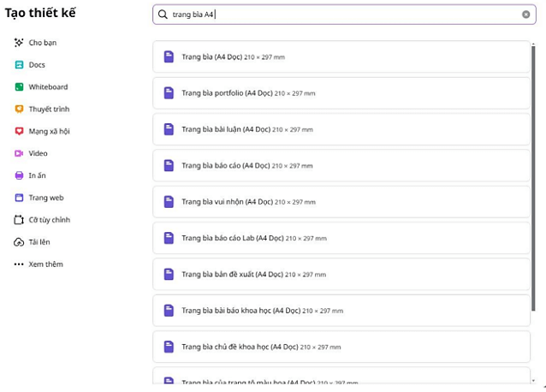Open the Docs icon in sidebar
Screen dimensions: 546x392
[19, 65]
